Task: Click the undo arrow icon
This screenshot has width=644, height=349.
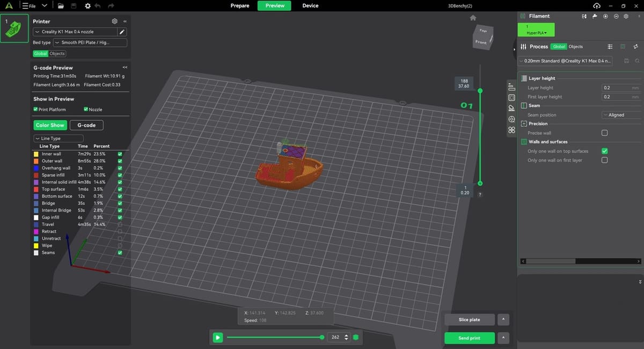Action: click(97, 6)
